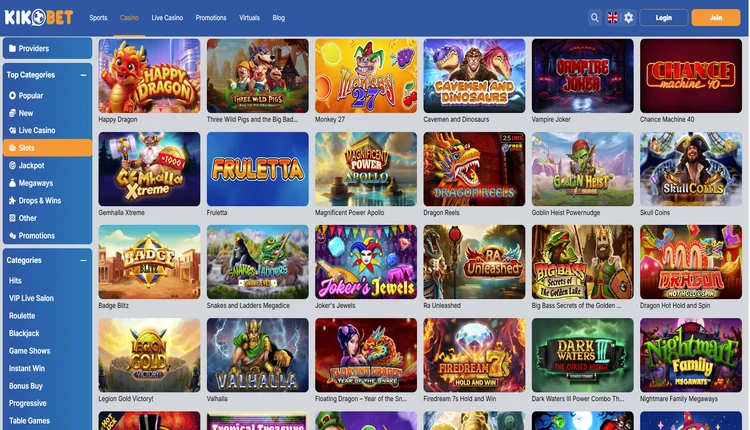Open the Big Bass Secrets thumbnail

[x=583, y=262]
